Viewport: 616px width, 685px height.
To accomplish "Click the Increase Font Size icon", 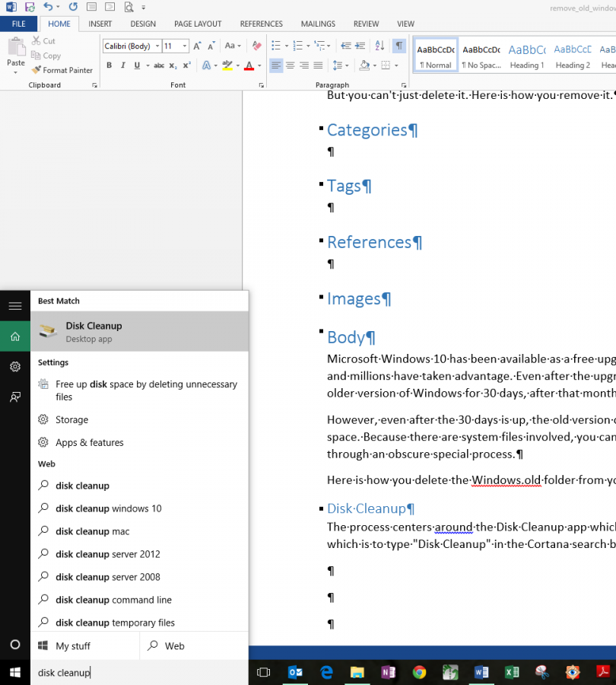I will [196, 46].
